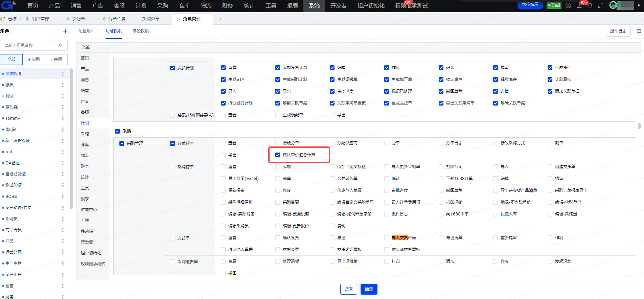This screenshot has width=644, height=299.
Task: Open three-dot menu for 仓管 role
Action: tap(63, 285)
